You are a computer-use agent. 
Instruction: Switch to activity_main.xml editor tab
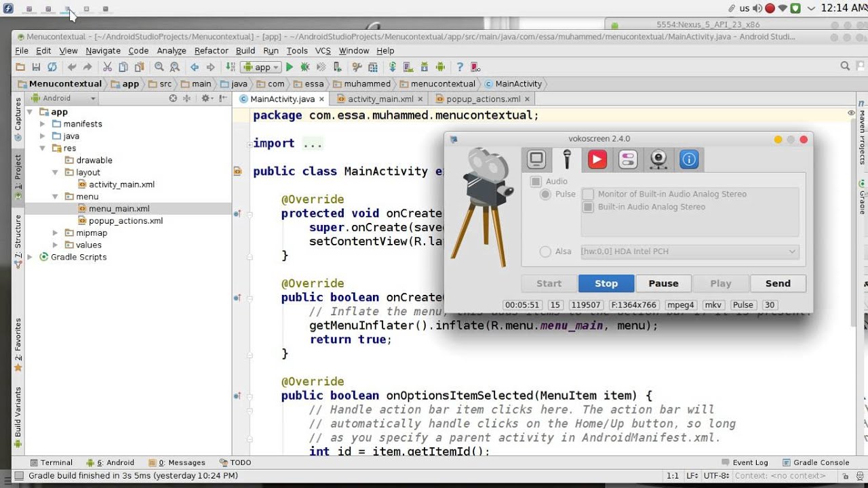(x=380, y=99)
